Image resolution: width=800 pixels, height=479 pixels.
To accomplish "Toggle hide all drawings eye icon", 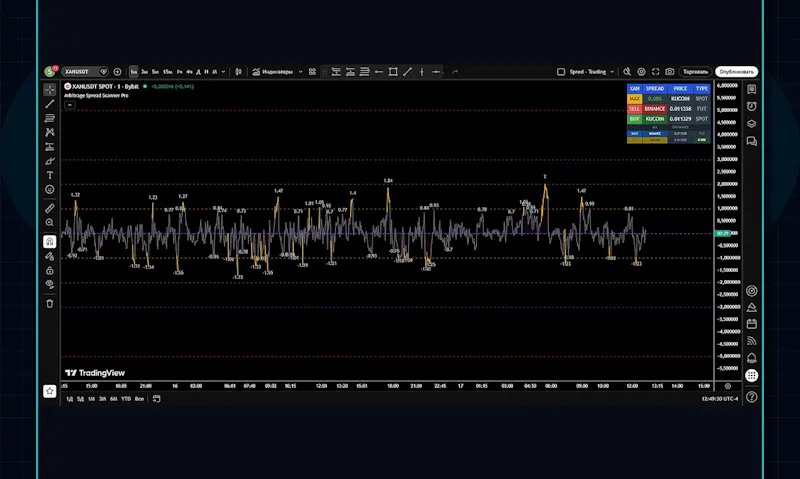I will [x=49, y=285].
